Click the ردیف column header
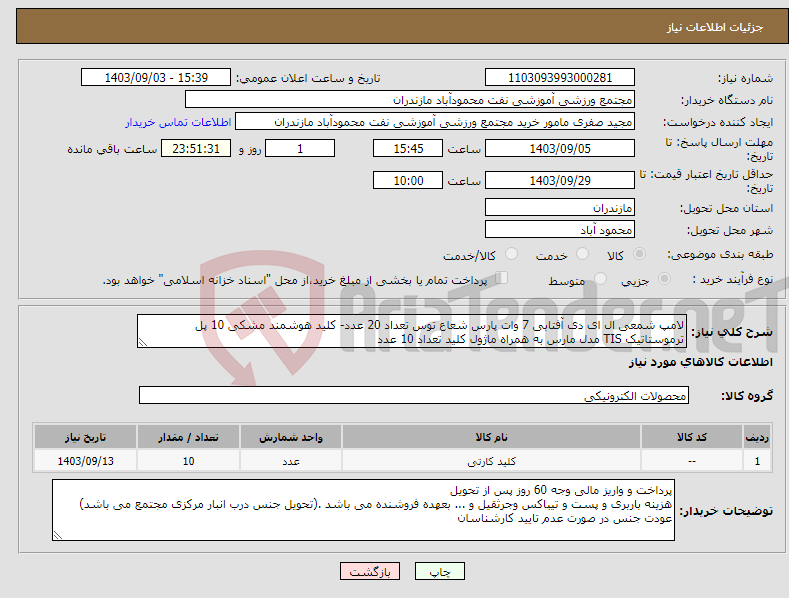The image size is (789, 598). pyautogui.click(x=757, y=437)
